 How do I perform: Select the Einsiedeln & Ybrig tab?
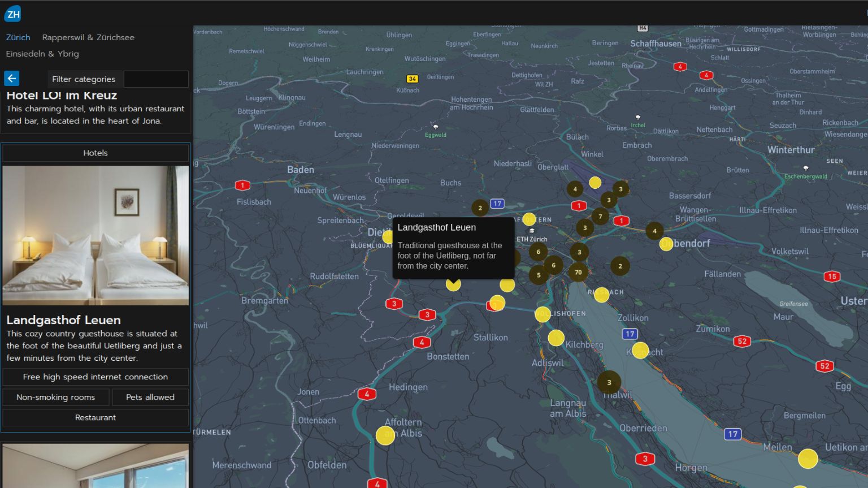point(42,54)
